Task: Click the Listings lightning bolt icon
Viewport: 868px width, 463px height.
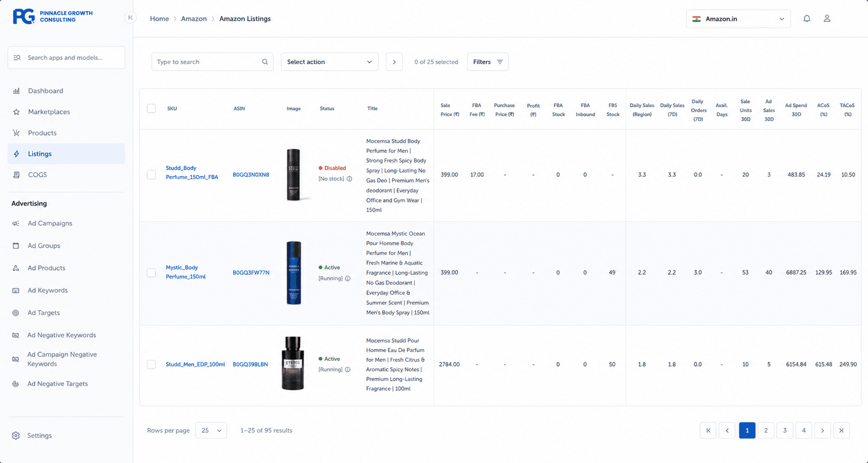Action: tap(16, 154)
